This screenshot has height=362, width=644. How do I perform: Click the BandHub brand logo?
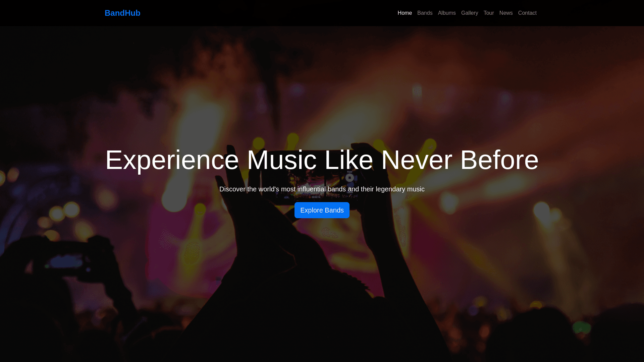[122, 13]
